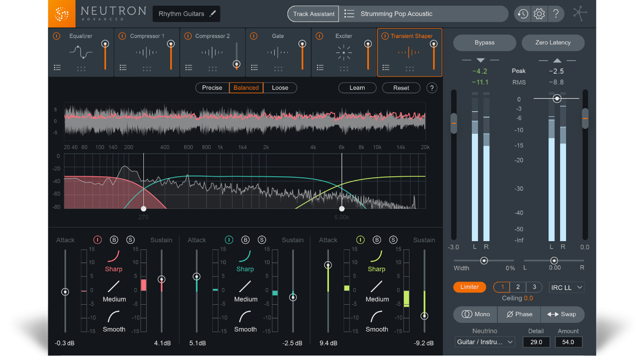Enable the Limiter toggle
This screenshot has height=361, width=644.
click(469, 287)
